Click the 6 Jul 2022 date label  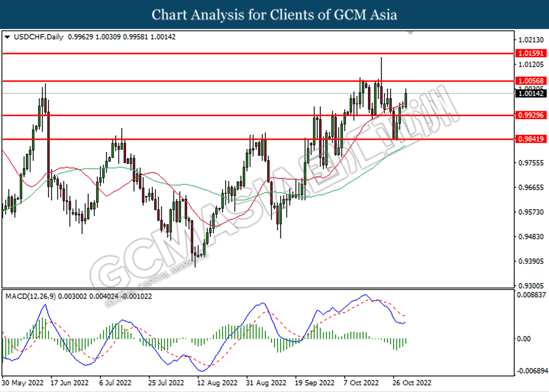click(x=115, y=383)
